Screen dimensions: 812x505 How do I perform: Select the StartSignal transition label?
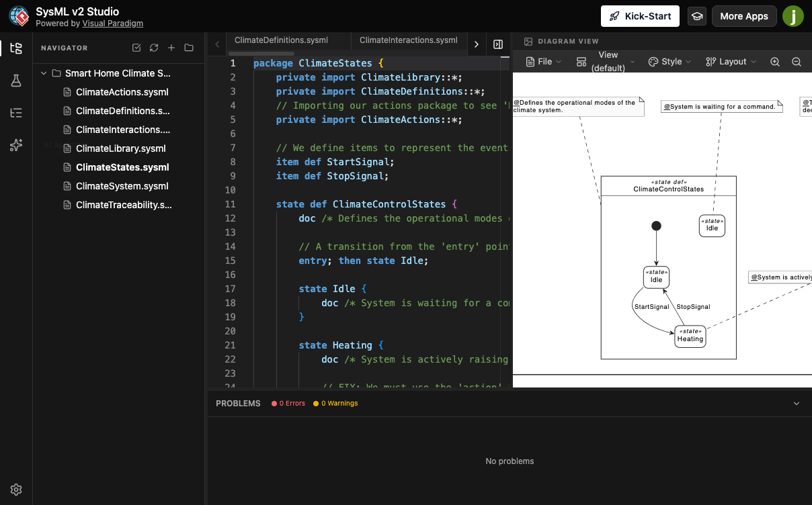tap(652, 307)
